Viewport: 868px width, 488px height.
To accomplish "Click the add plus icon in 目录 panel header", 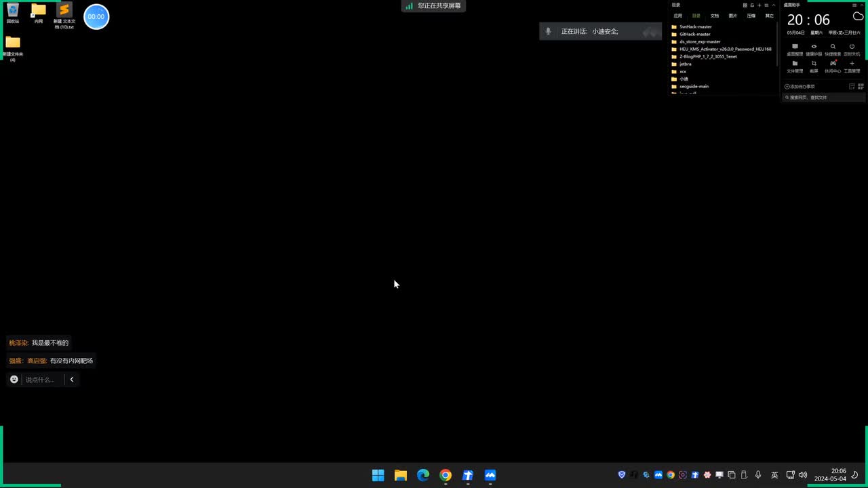I will (x=759, y=5).
